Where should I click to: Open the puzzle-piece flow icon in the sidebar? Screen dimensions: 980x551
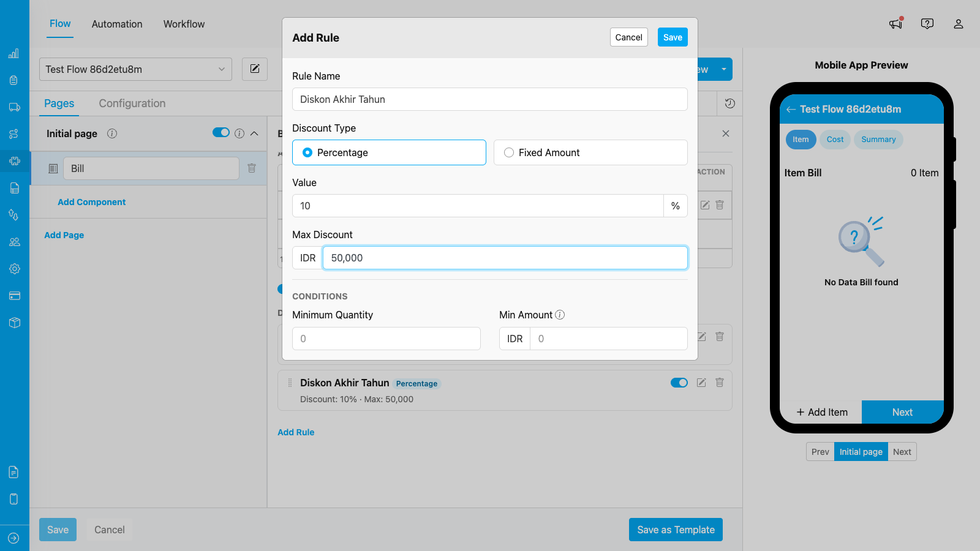click(x=14, y=161)
